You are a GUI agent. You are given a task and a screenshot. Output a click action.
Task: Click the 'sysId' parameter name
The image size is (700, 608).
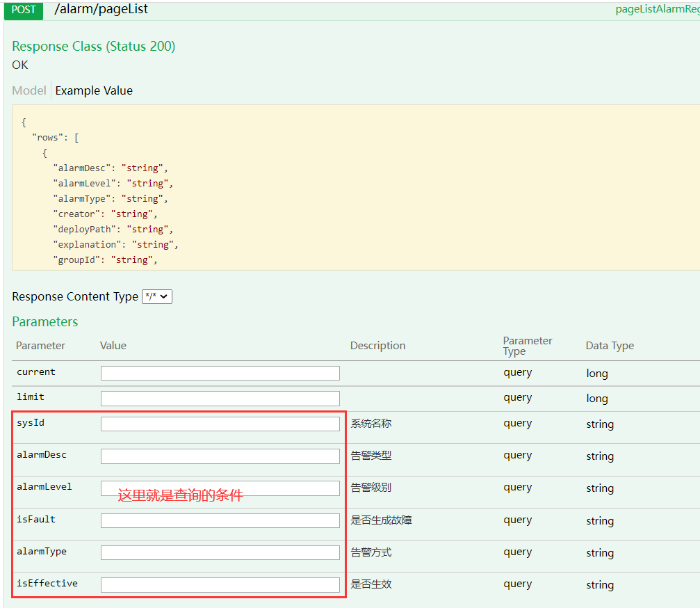point(31,422)
